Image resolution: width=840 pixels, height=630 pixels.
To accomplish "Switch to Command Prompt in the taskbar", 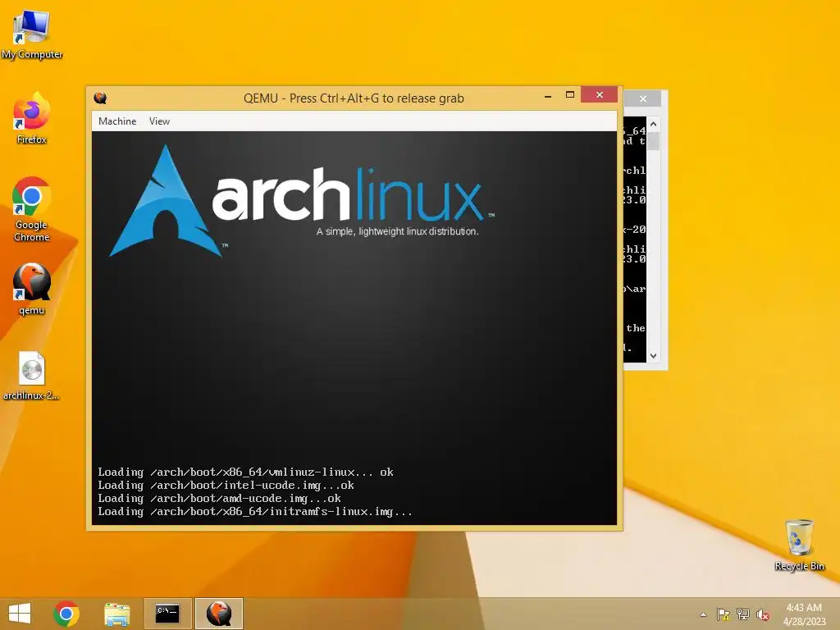I will [167, 614].
